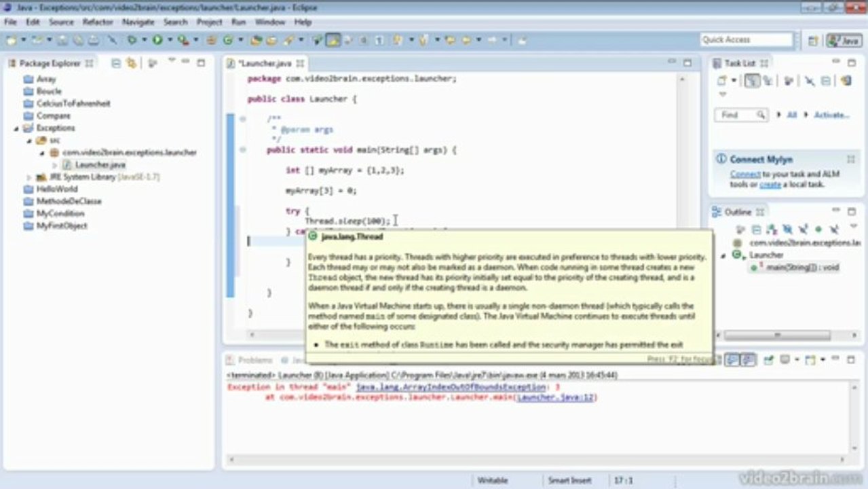Click the back navigation arrow in toolbar
Screen dimensions: 868x489
click(x=467, y=40)
